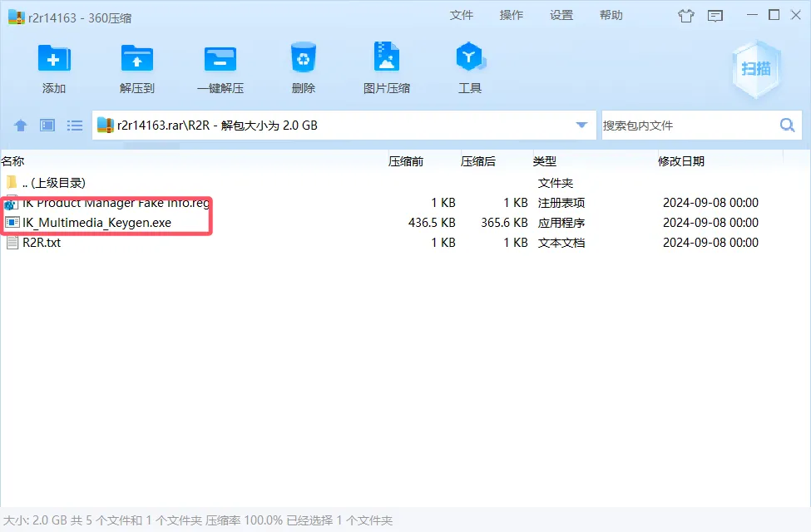Screen dimensions: 811x532
Task: Click the 添加 (Add) toolbar icon
Action: pyautogui.click(x=54, y=60)
